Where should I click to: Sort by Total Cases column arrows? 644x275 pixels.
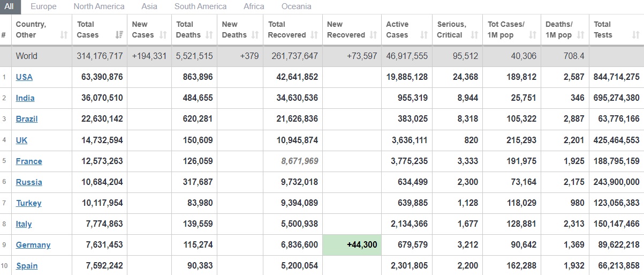click(119, 35)
